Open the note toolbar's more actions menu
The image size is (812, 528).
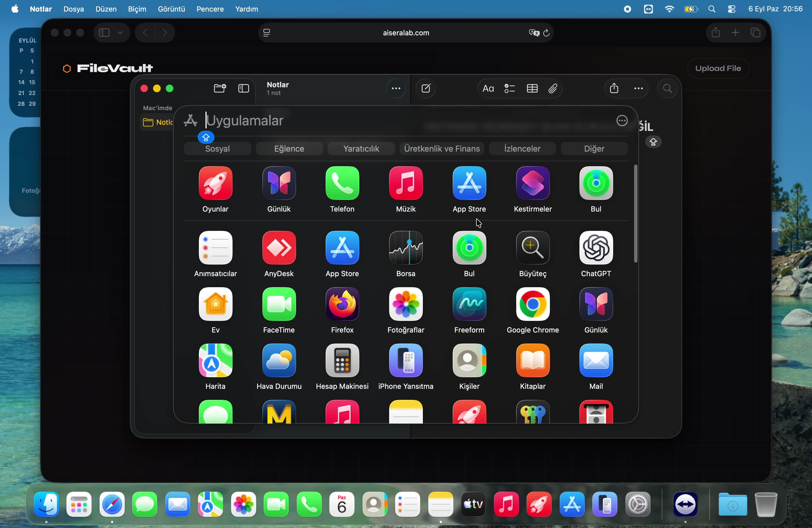click(x=638, y=89)
